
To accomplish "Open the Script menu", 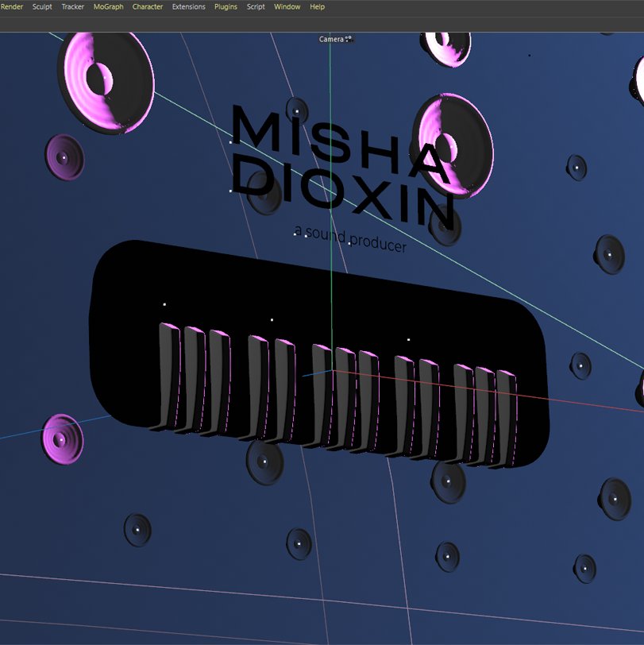I will (256, 6).
